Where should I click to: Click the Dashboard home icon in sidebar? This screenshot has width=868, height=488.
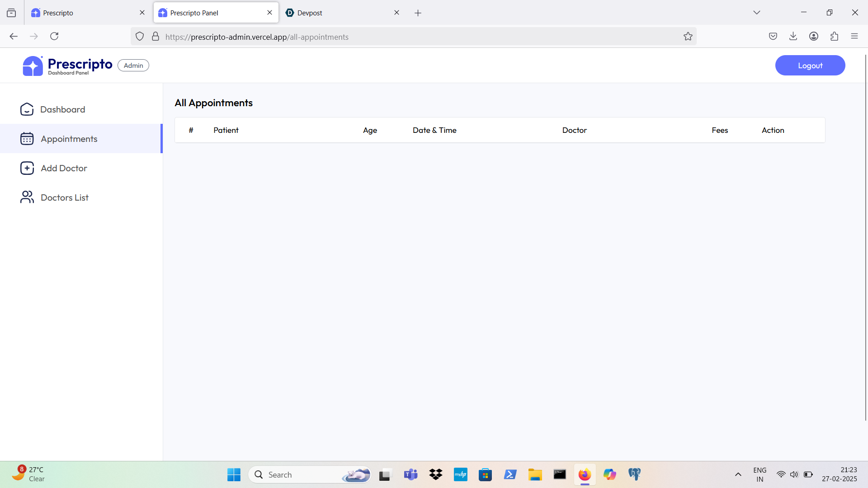click(27, 109)
